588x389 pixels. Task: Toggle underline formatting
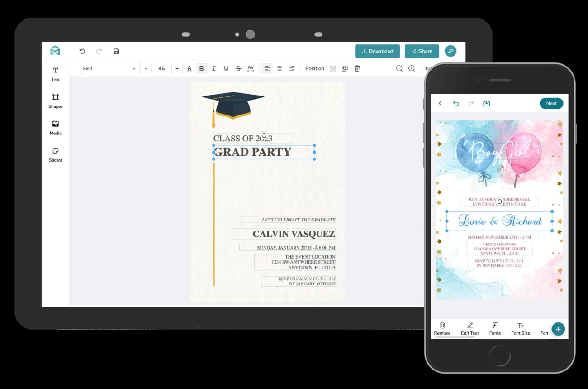226,68
